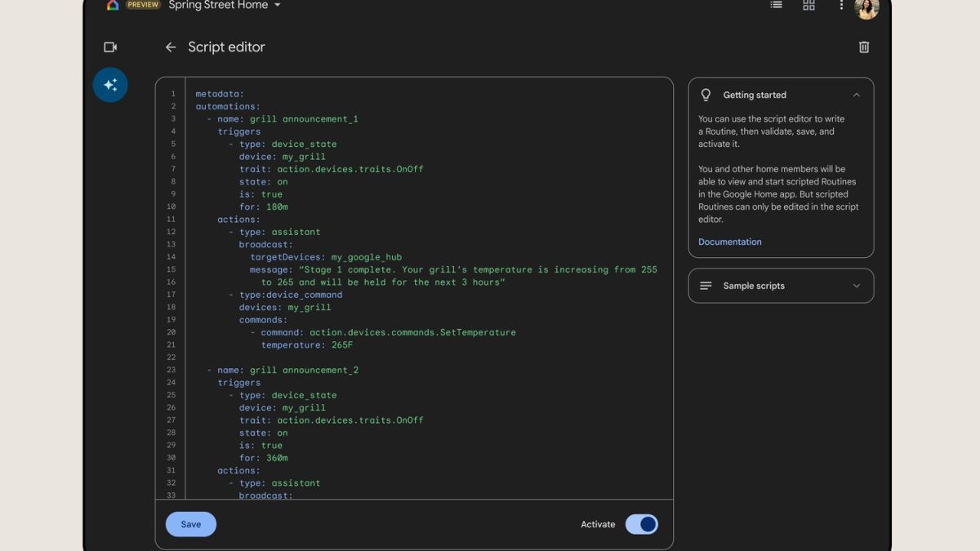Delete the script with the trash icon
Viewport: 980px width, 551px height.
point(864,47)
